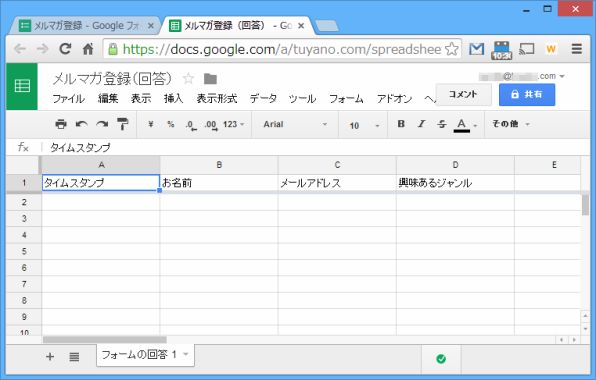This screenshot has height=380, width=596.
Task: Undo with the toolbar undo arrow
Action: click(x=81, y=124)
